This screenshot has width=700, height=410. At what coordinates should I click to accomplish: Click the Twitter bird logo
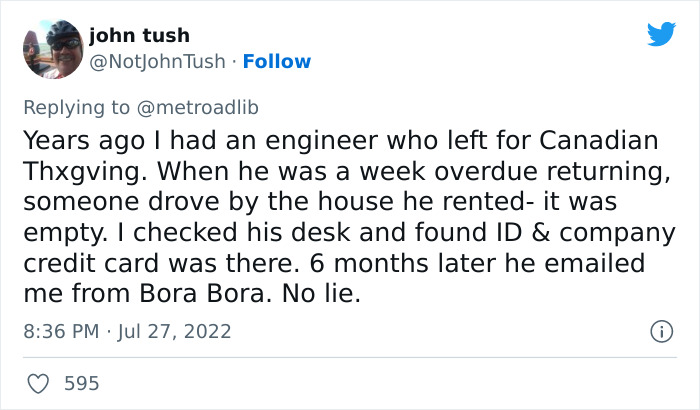coord(661,34)
